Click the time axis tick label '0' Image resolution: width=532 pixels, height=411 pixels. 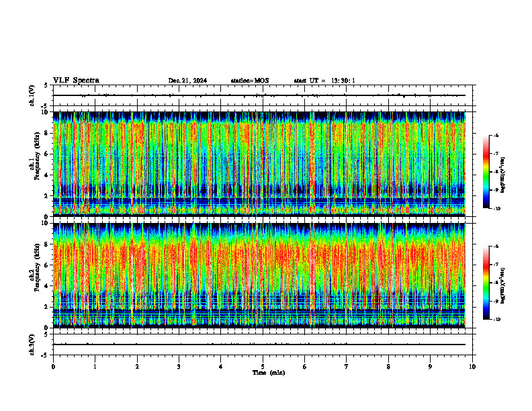(53, 367)
